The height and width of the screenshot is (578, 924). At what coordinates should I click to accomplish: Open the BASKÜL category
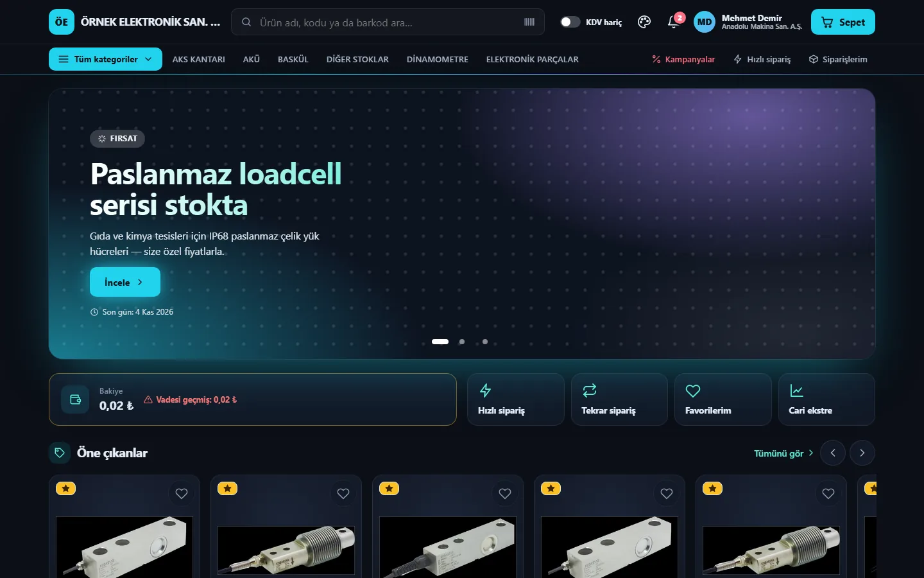pyautogui.click(x=293, y=59)
